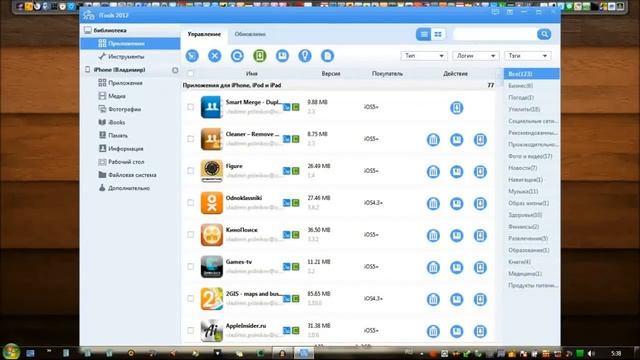Check the Odnoklassniki app checkbox

point(191,202)
